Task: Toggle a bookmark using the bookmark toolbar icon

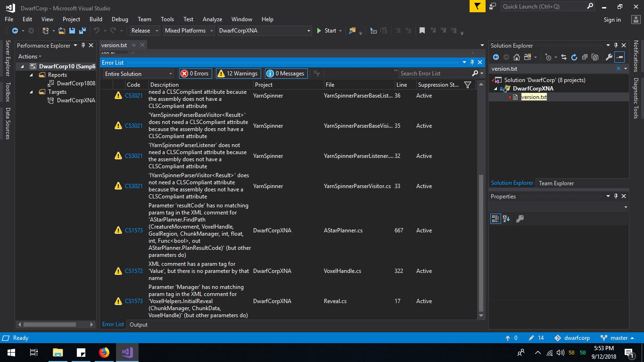Action: 421,30
